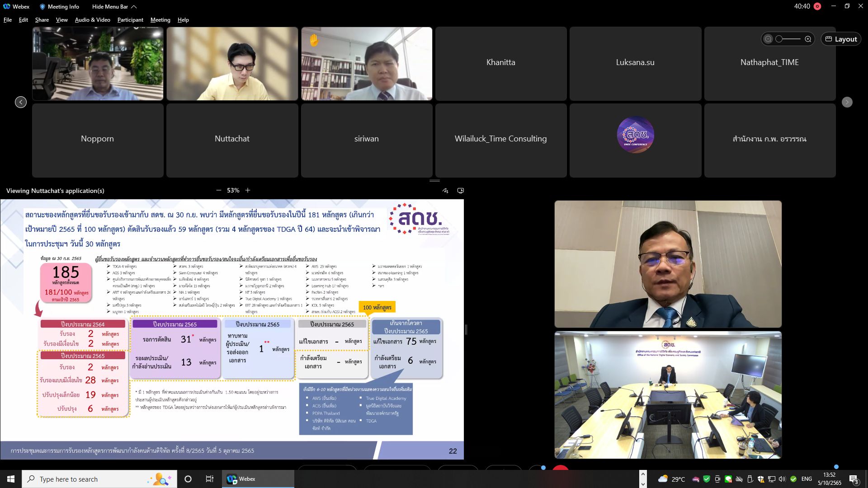Open the Share menu
The image size is (868, 488).
(x=42, y=20)
